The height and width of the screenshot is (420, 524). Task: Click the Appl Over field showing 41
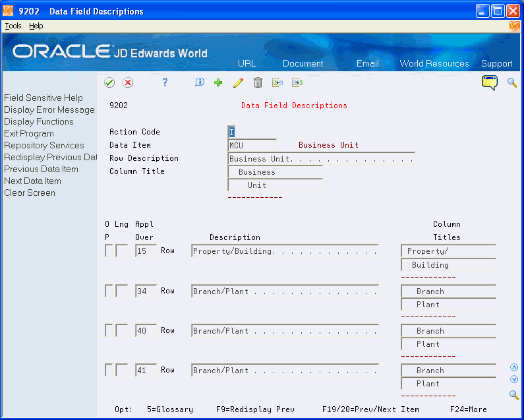[x=146, y=370]
